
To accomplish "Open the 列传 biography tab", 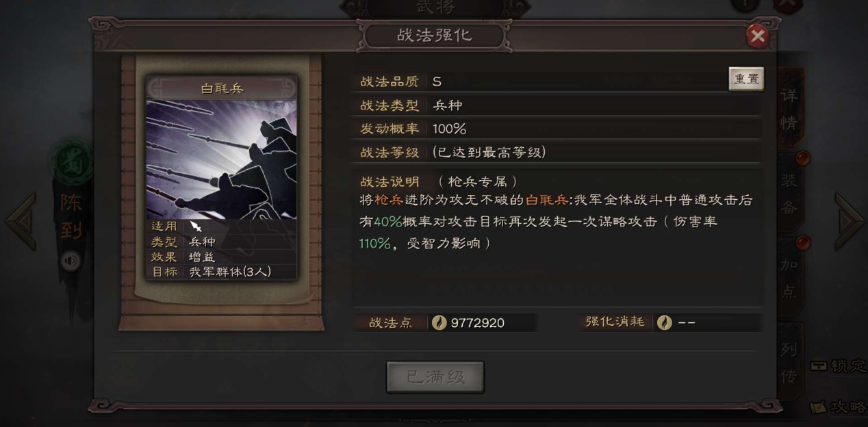I will pos(789,361).
